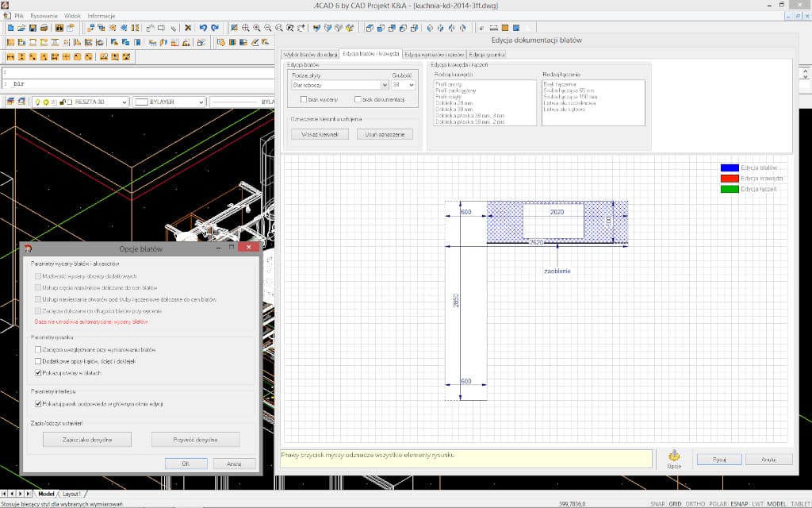The width and height of the screenshot is (812, 508).
Task: Click the lightbulb layer visibility icon
Action: [x=38, y=102]
